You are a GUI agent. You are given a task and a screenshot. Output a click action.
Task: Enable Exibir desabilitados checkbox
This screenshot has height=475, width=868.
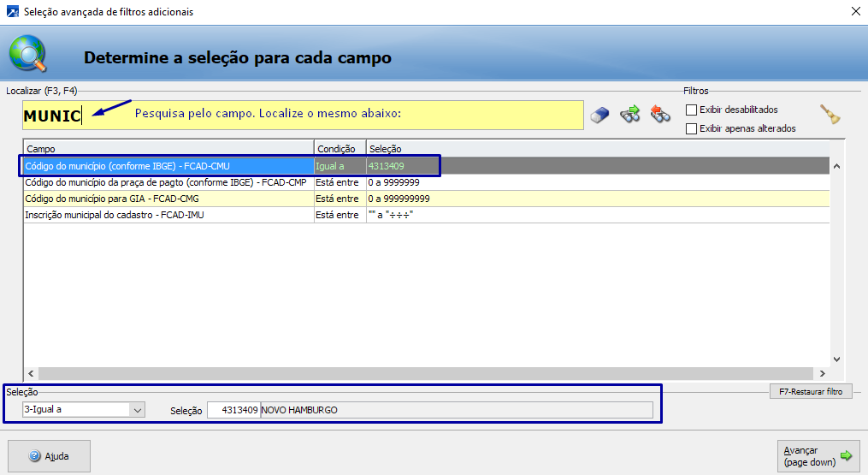pyautogui.click(x=692, y=110)
